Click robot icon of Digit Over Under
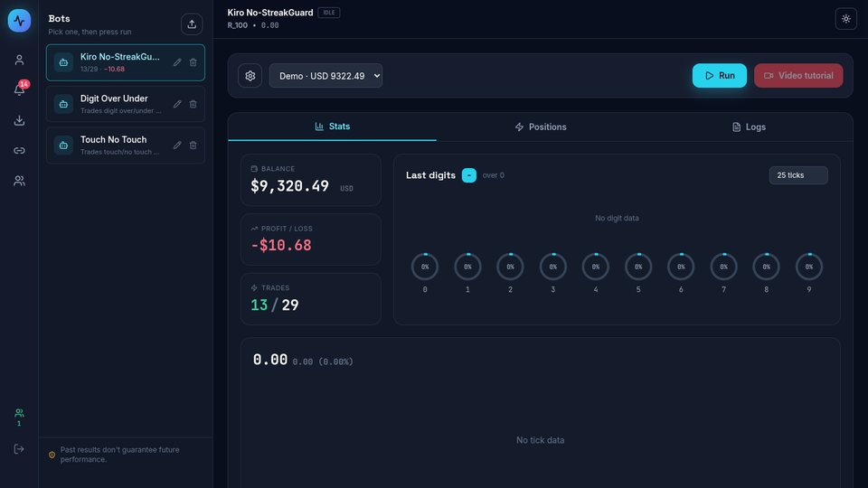Image resolution: width=868 pixels, height=488 pixels. pos(63,104)
